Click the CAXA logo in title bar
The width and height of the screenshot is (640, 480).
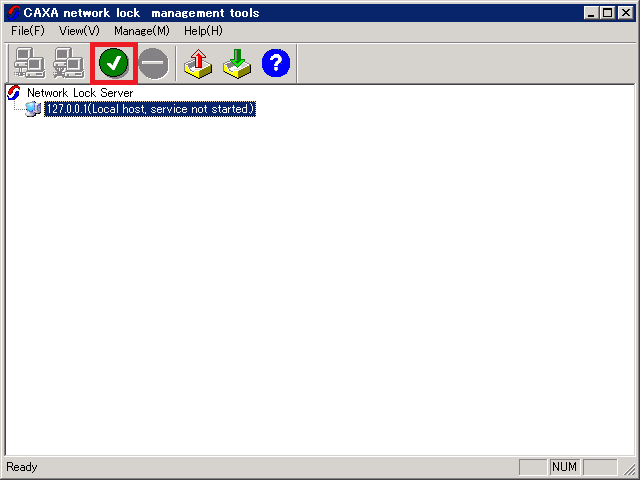pos(14,13)
